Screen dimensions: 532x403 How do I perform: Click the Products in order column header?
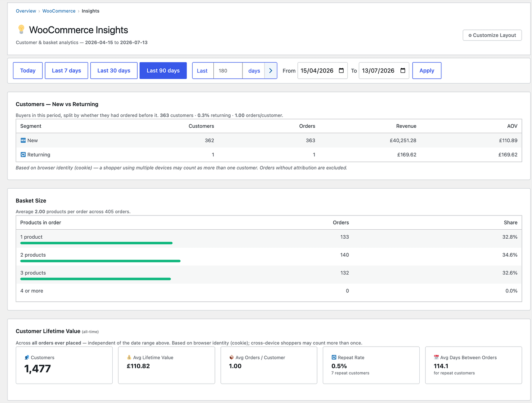pos(41,223)
